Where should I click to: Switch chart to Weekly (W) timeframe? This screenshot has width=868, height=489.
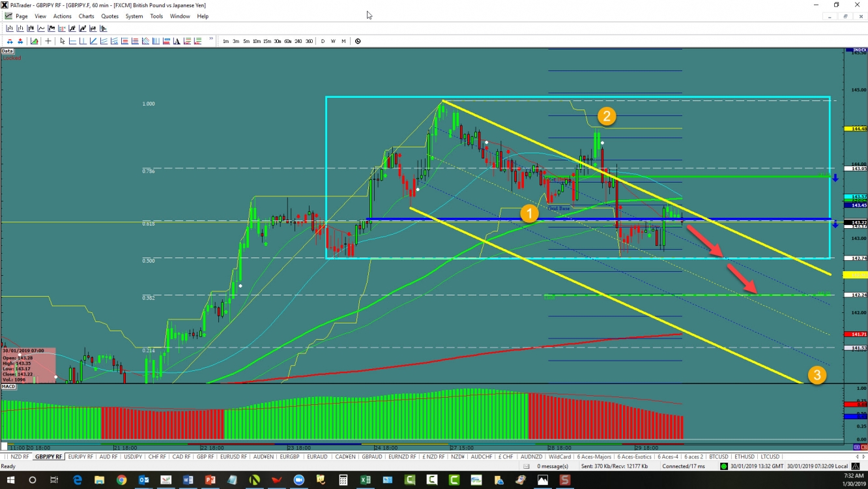pyautogui.click(x=333, y=41)
